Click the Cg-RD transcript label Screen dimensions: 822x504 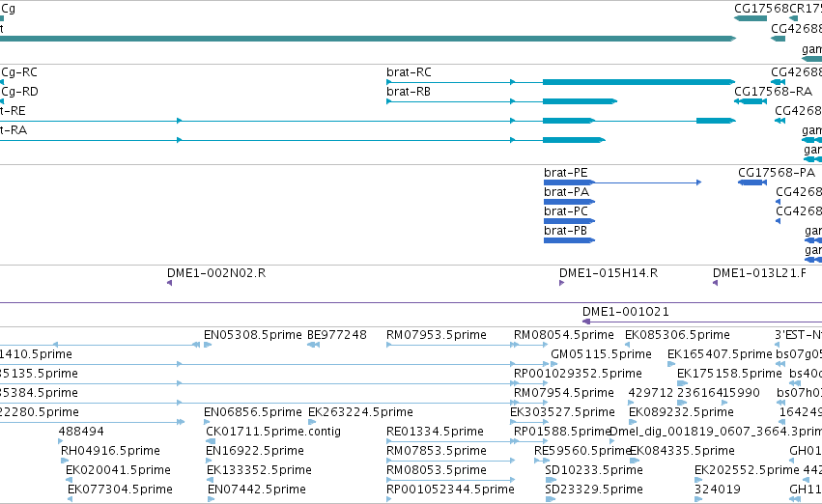[x=20, y=92]
